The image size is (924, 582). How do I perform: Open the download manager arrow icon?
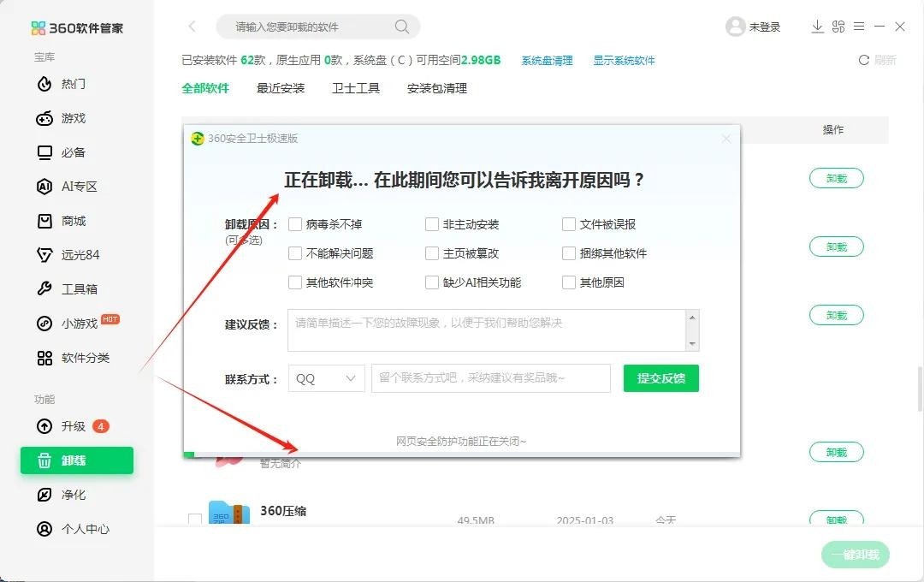(817, 27)
